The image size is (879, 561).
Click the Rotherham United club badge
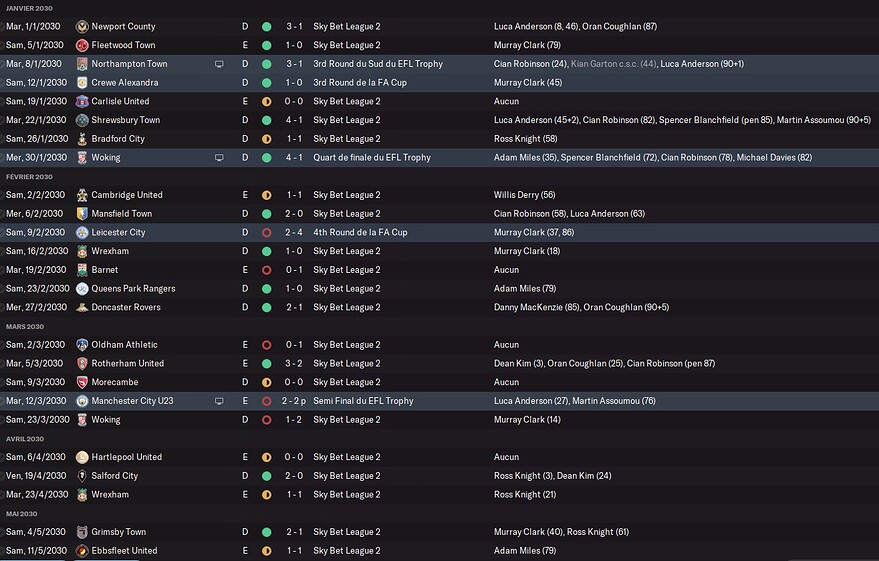[x=82, y=364]
